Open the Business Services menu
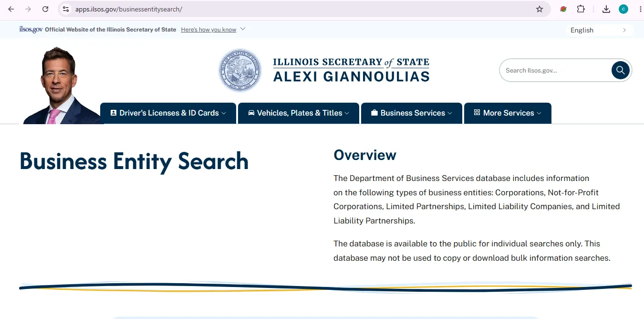 point(412,113)
